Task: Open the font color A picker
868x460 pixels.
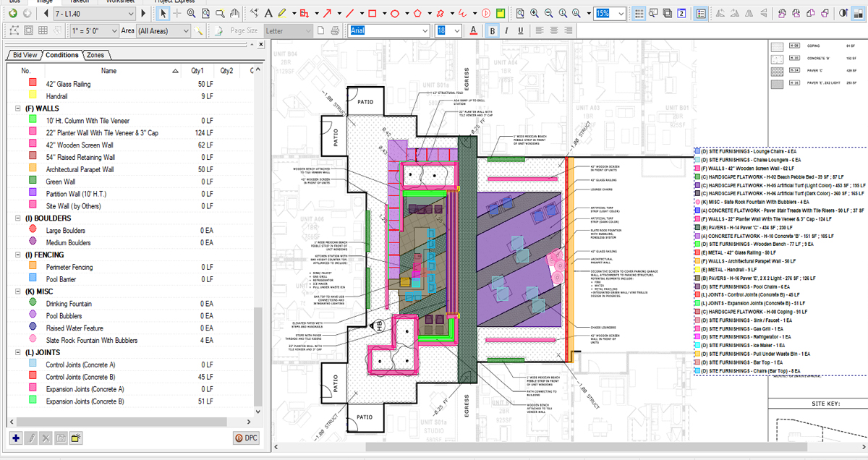Action: (474, 30)
